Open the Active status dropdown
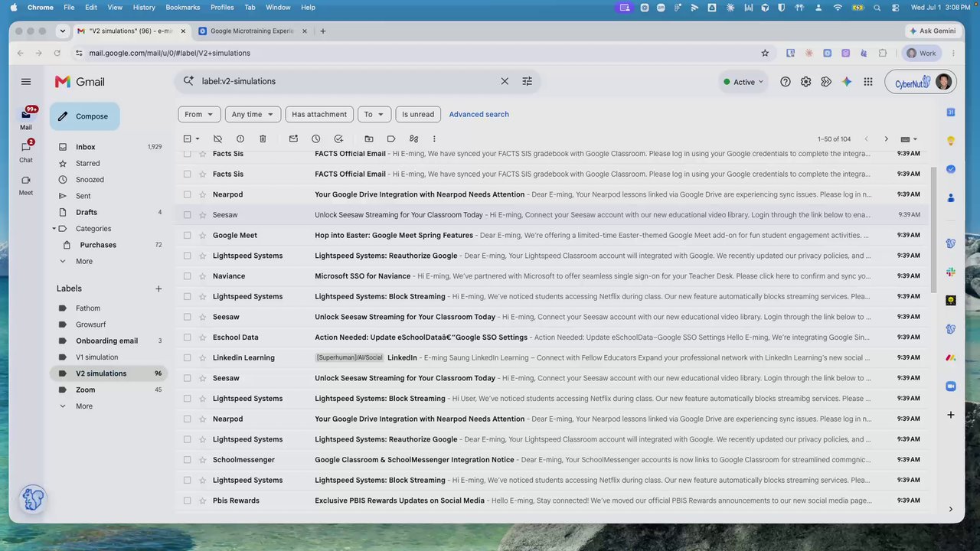Screen dimensions: 980x551 click(743, 82)
